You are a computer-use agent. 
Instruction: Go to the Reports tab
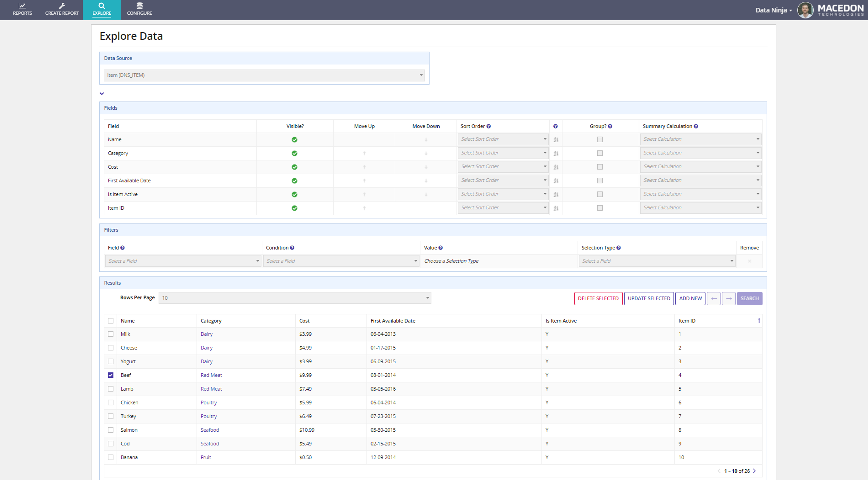(x=22, y=10)
